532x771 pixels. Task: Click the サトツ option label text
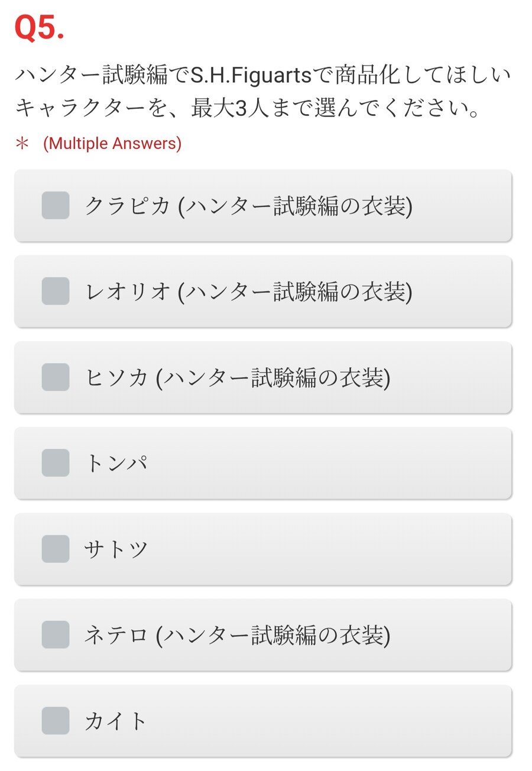click(x=116, y=549)
